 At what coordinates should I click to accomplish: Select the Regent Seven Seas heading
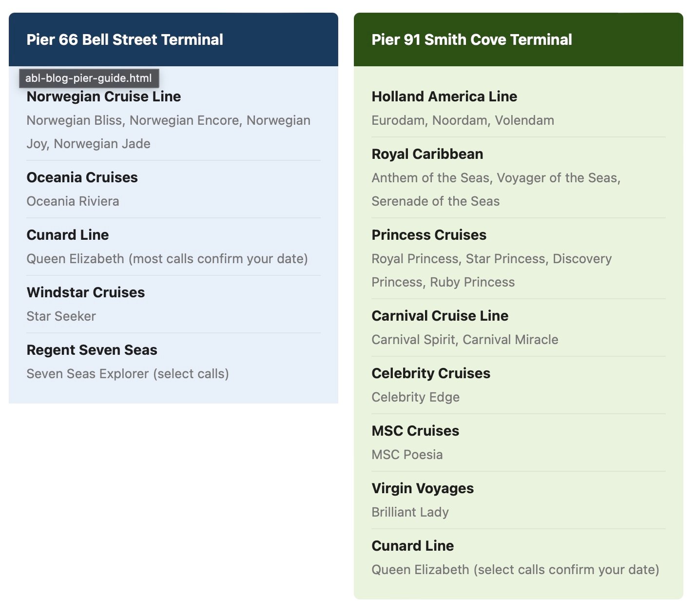(92, 350)
